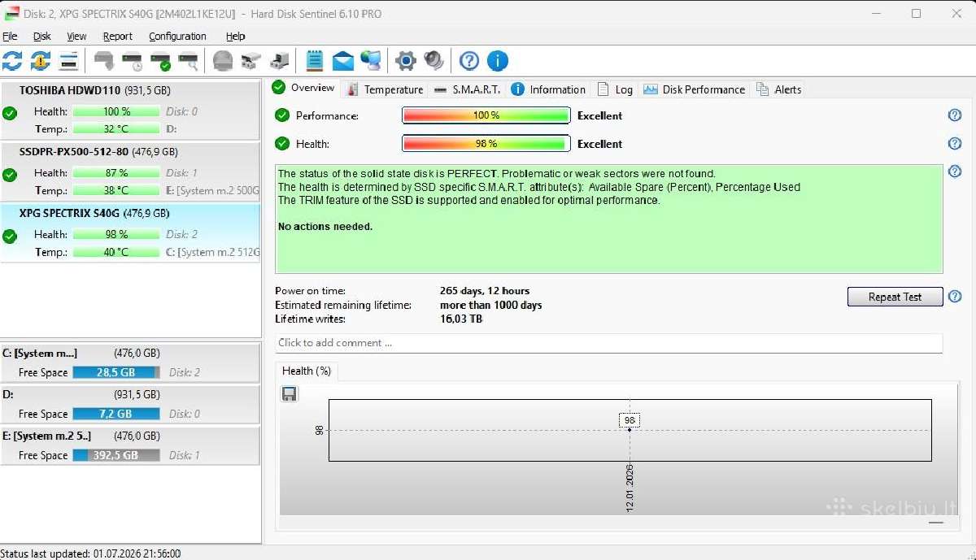Open the Help menu
Image resolution: width=976 pixels, height=560 pixels.
[x=236, y=36]
